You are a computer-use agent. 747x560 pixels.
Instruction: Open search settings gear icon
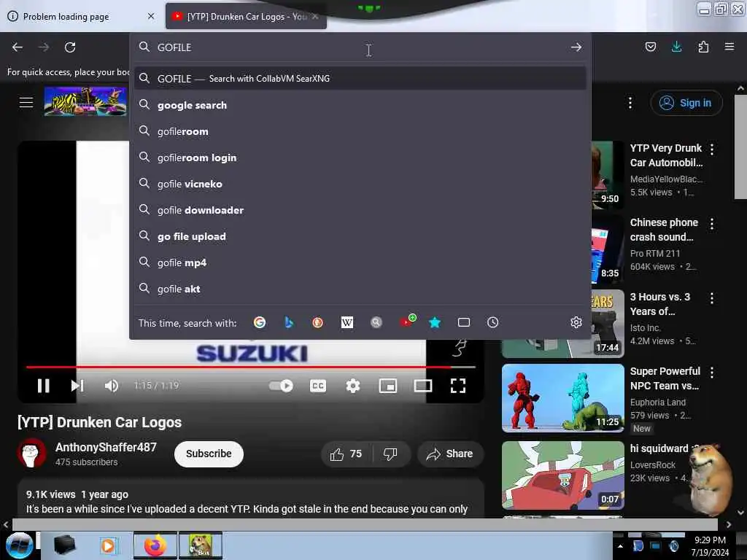(x=576, y=322)
